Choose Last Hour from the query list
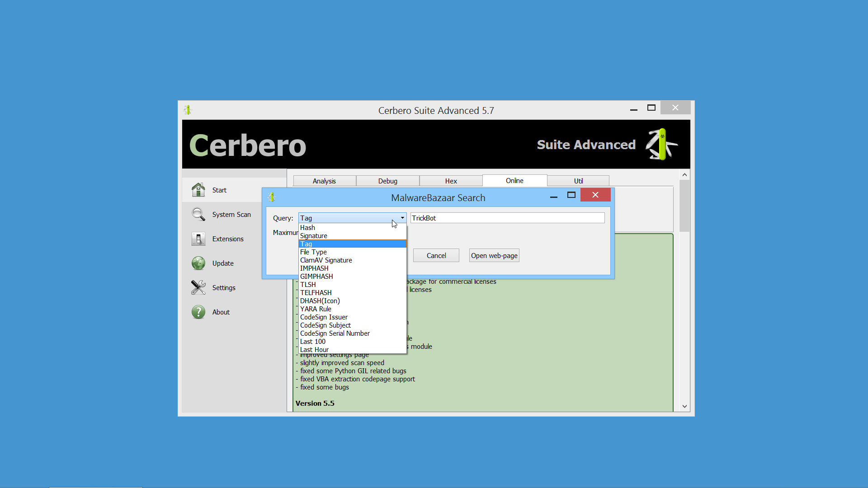868x488 pixels. [353, 350]
